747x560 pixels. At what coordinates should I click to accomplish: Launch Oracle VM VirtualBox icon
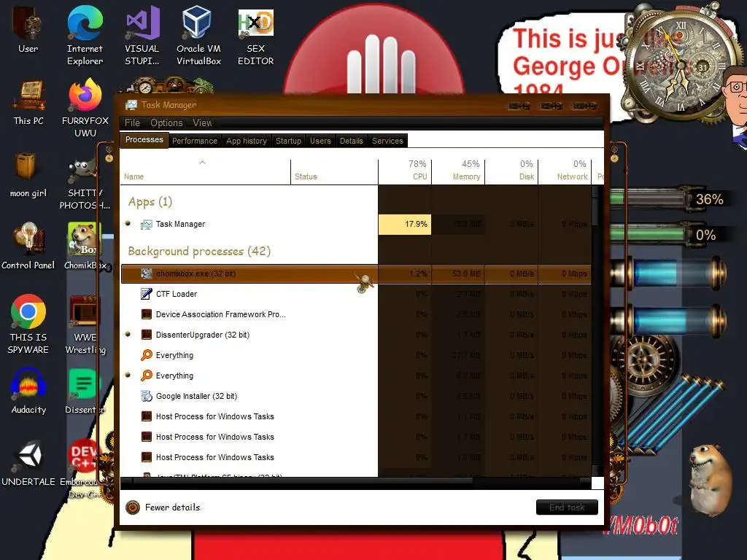(198, 36)
